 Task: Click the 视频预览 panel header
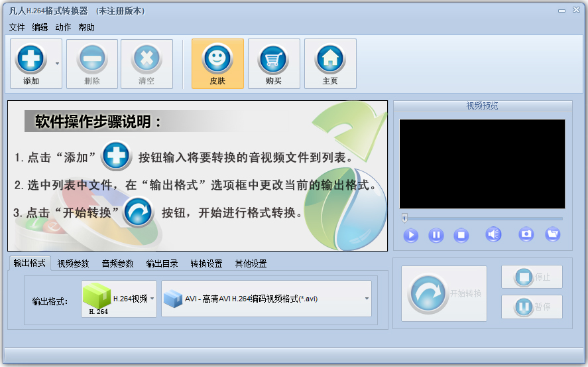click(483, 106)
